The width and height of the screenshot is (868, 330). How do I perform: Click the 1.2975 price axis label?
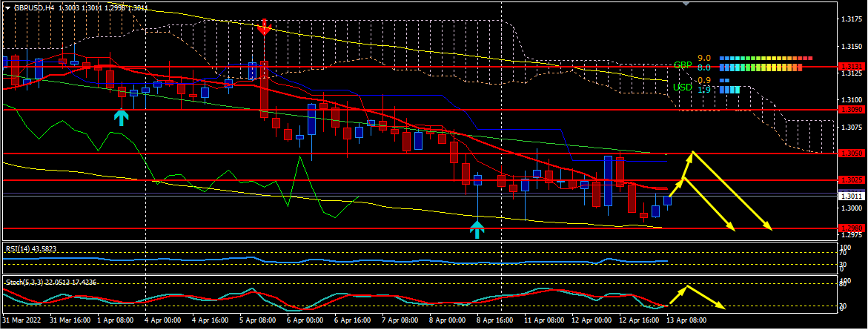coord(852,235)
